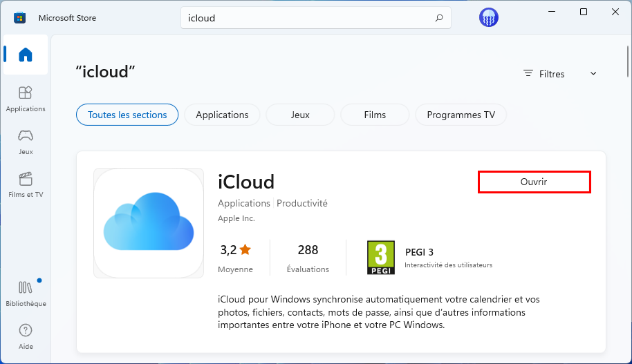This screenshot has height=364, width=632.
Task: Click the Applications category under iCloud
Action: click(x=244, y=203)
